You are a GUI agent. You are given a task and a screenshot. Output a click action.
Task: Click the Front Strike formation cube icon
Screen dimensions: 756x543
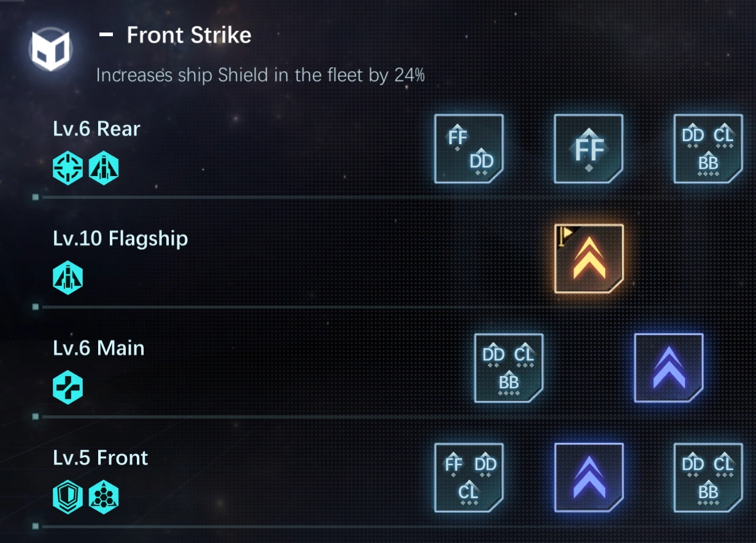51,49
